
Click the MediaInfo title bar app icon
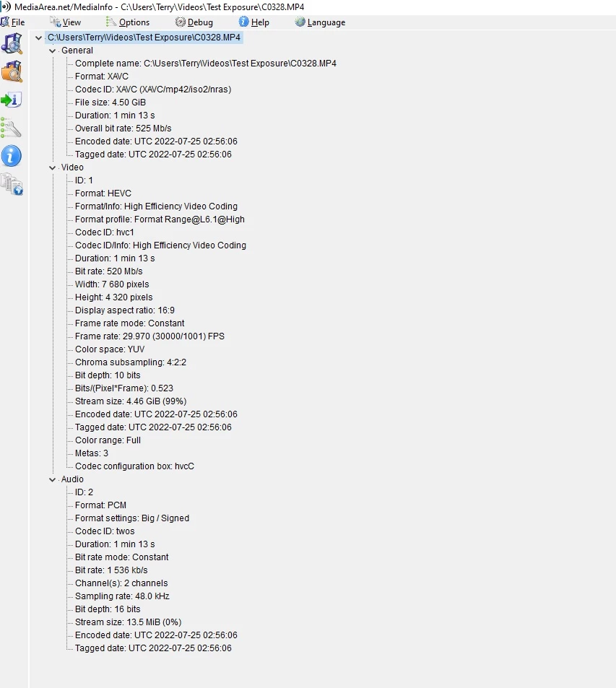click(x=6, y=6)
